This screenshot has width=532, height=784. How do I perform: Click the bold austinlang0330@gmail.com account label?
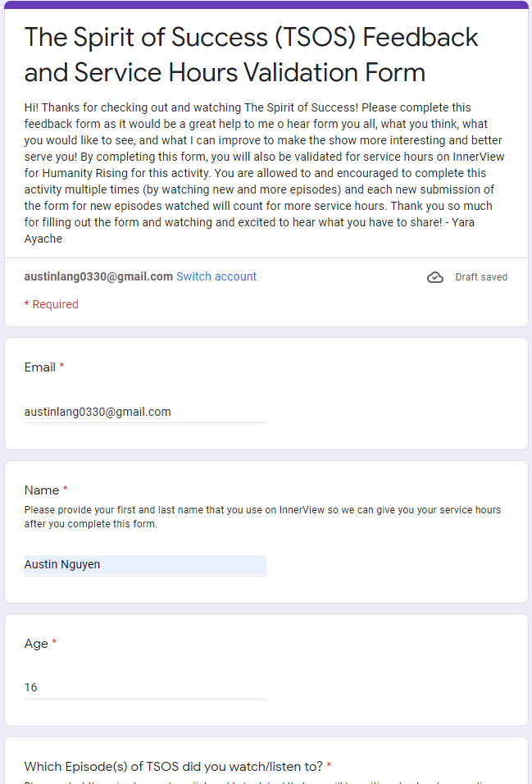pyautogui.click(x=98, y=276)
